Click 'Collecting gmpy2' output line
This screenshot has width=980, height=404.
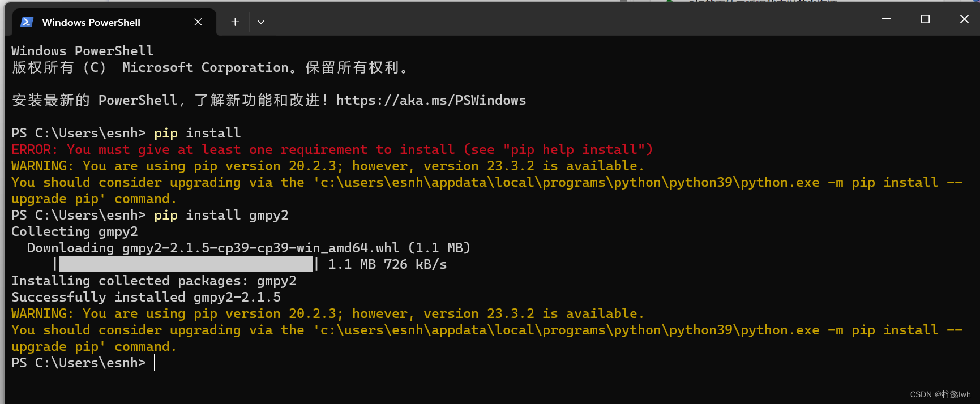[75, 231]
